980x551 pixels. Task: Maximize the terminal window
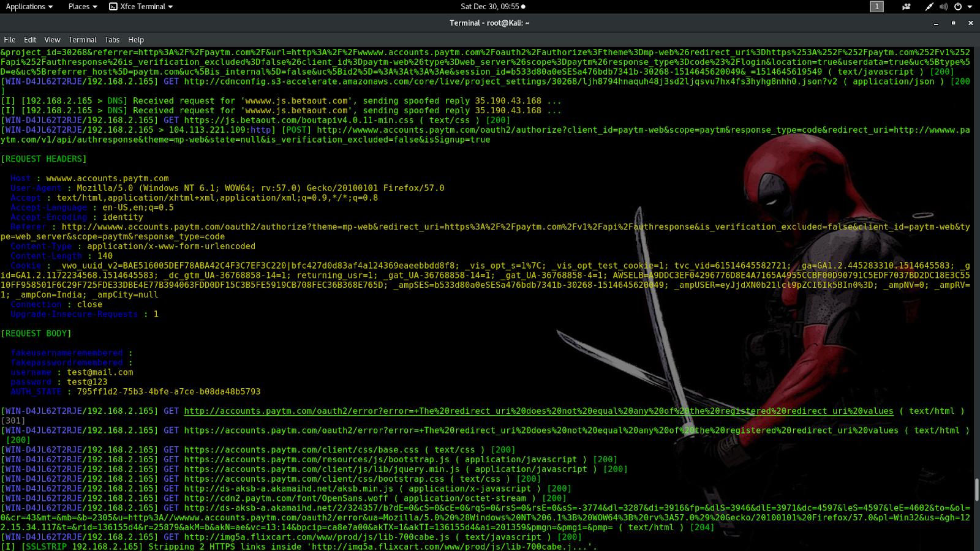(x=953, y=23)
